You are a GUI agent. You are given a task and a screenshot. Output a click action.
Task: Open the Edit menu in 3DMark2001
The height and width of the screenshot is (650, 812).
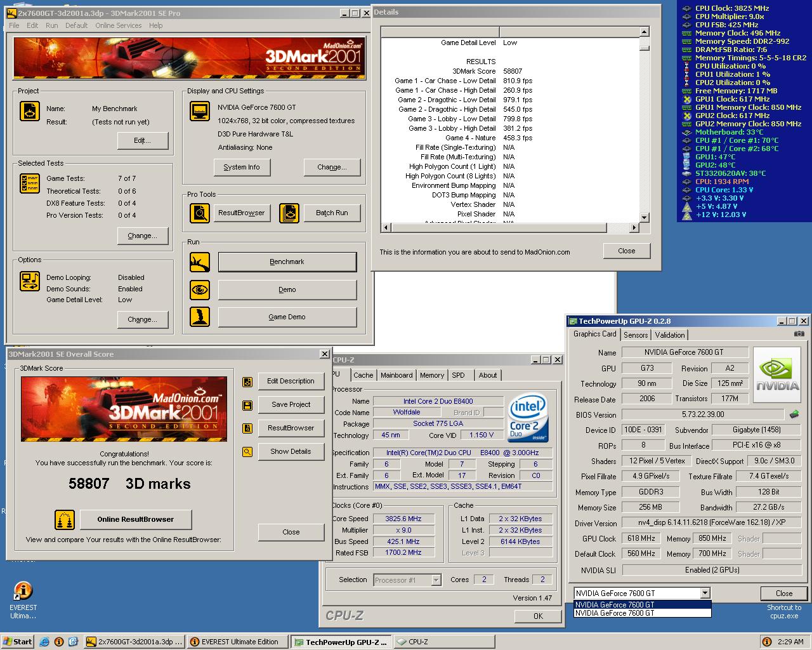pyautogui.click(x=32, y=25)
